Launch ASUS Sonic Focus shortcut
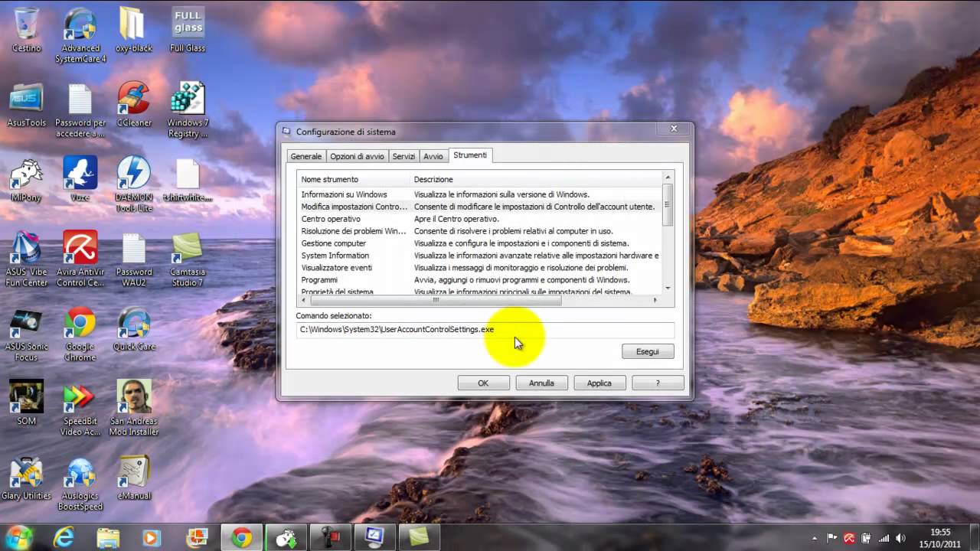Viewport: 980px width, 551px height. coord(27,334)
